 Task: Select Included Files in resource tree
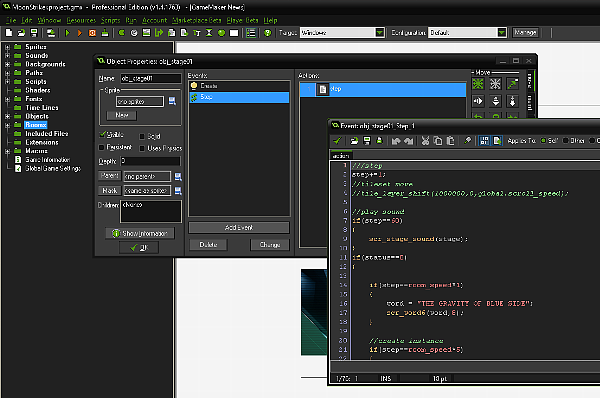click(47, 134)
